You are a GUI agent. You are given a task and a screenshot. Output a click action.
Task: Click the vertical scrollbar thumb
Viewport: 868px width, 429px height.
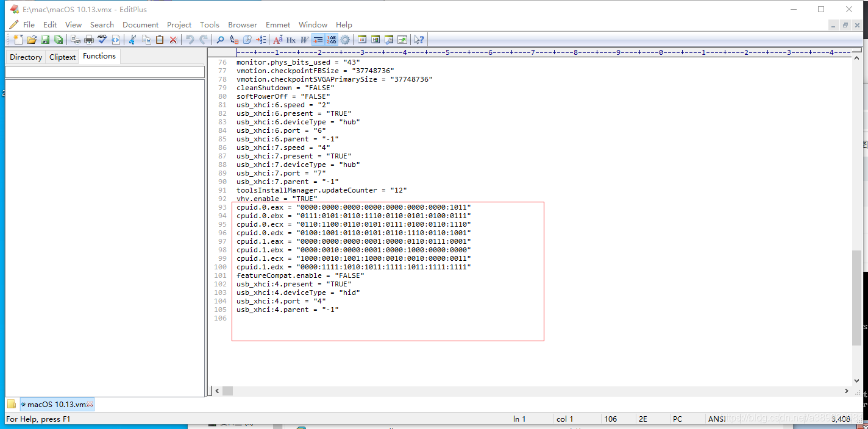[856, 297]
